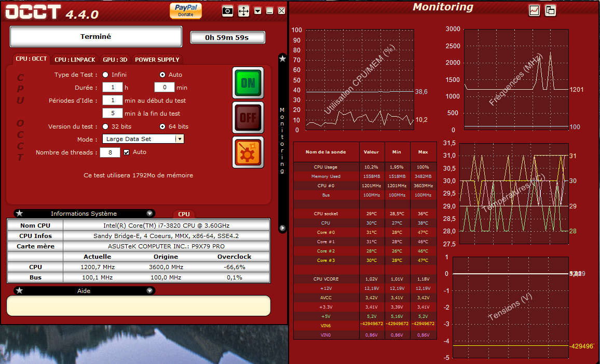Click the Durée hours input field
The image size is (600, 364).
(x=113, y=88)
